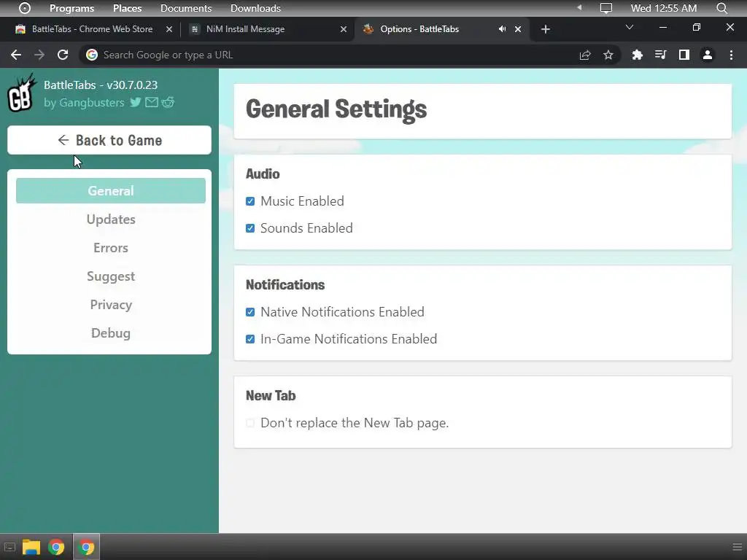The width and height of the screenshot is (747, 560).
Task: Check Don't replace the New Tab page
Action: click(250, 423)
